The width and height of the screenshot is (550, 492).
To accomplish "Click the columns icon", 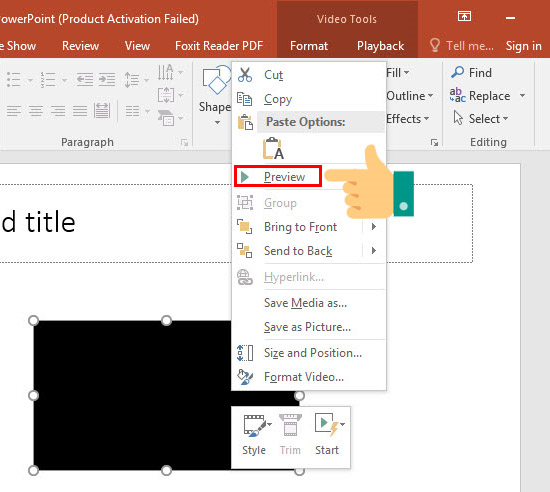I will [x=132, y=112].
